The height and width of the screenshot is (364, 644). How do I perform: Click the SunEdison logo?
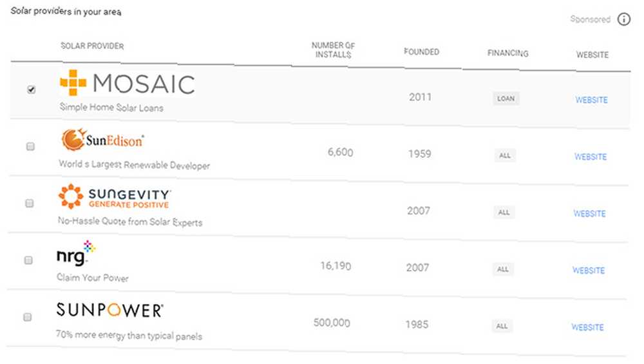click(x=102, y=139)
